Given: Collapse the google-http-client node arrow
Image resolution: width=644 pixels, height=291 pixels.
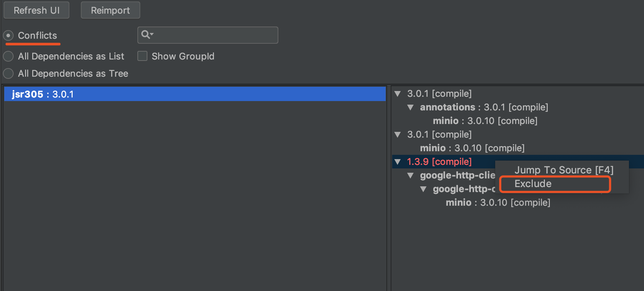Looking at the screenshot, I should tap(410, 176).
